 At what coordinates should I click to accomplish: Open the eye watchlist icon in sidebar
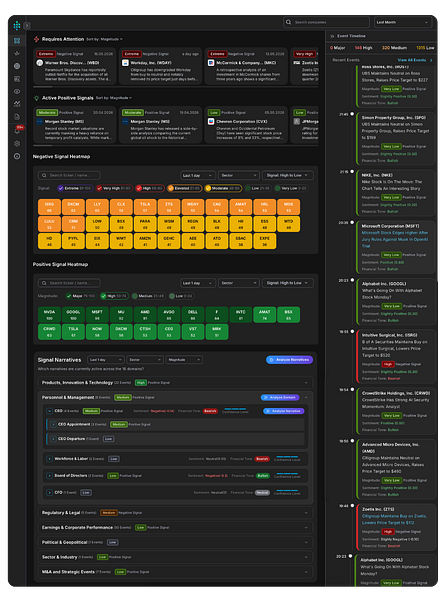click(x=17, y=91)
